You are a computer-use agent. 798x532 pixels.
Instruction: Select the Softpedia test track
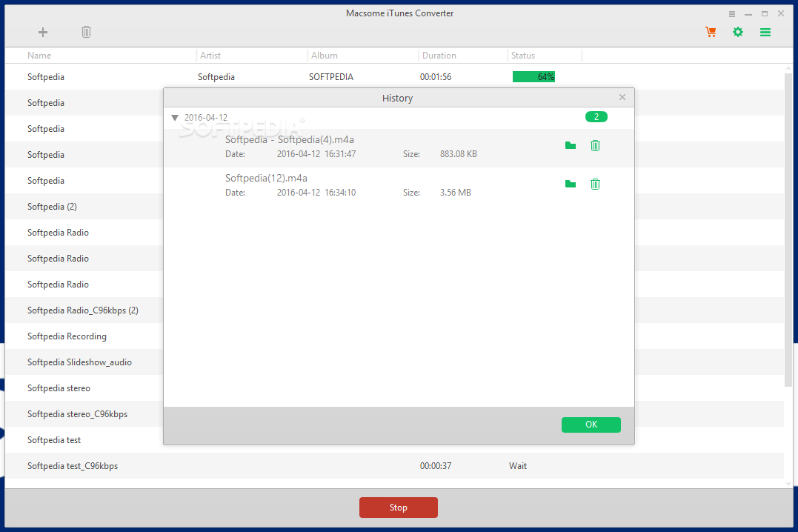coord(84,440)
